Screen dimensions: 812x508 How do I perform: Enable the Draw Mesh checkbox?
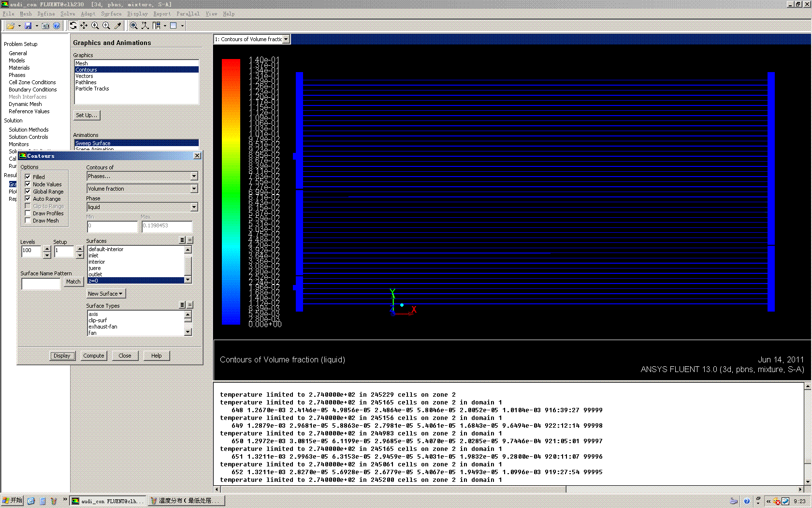[x=28, y=220]
